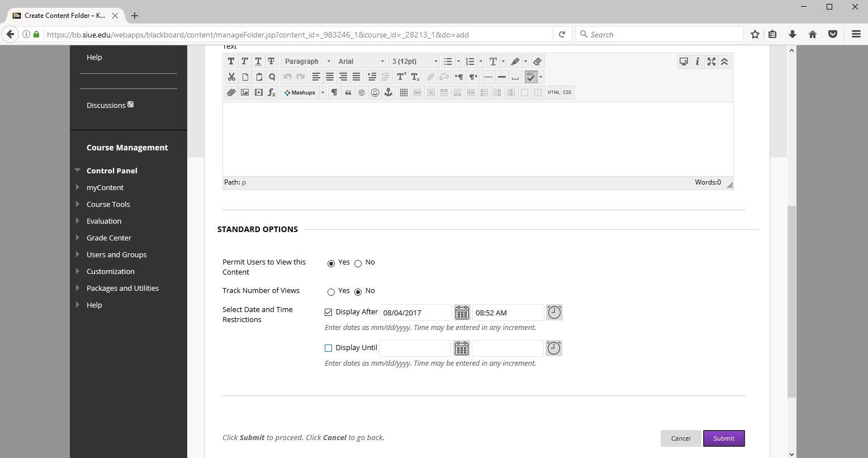This screenshot has width=868, height=458.
Task: Click the Cancel button
Action: tap(680, 438)
